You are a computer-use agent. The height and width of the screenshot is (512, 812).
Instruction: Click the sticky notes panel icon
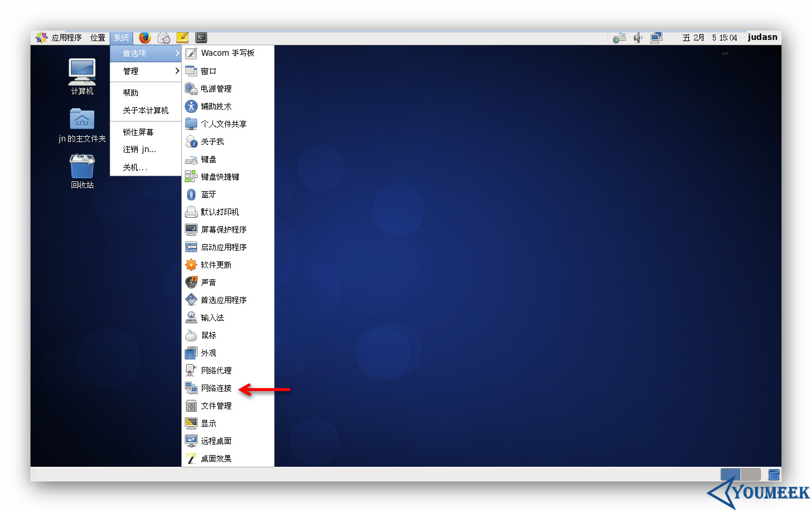pyautogui.click(x=182, y=38)
